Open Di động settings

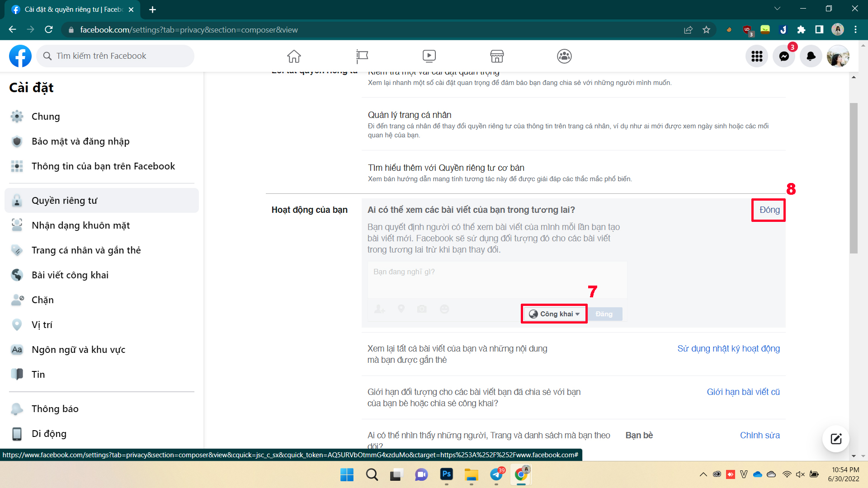pos(102,434)
